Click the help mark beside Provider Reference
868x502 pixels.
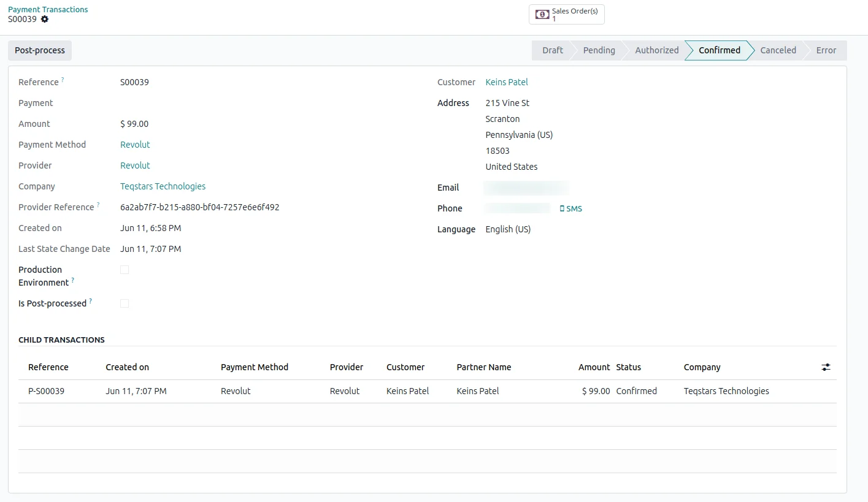(98, 205)
